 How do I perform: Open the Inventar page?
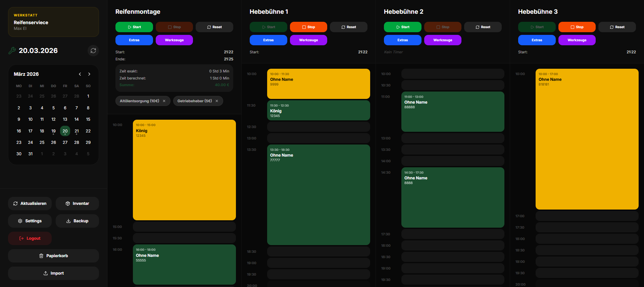[x=77, y=204]
